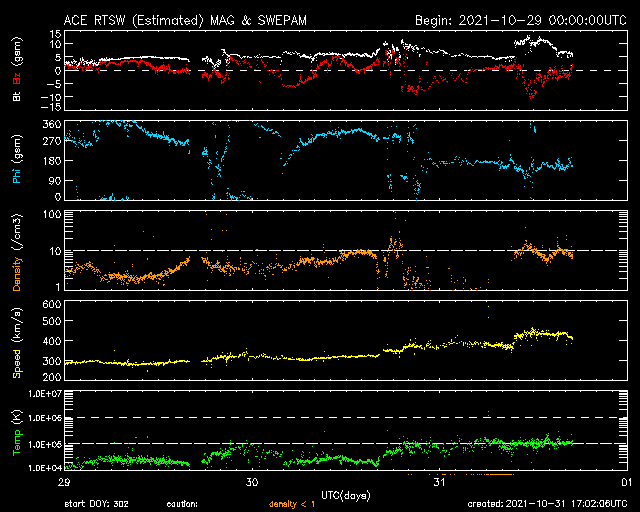Click the white Bt axis label
Viewport: 640px width, 512px height.
coord(16,97)
